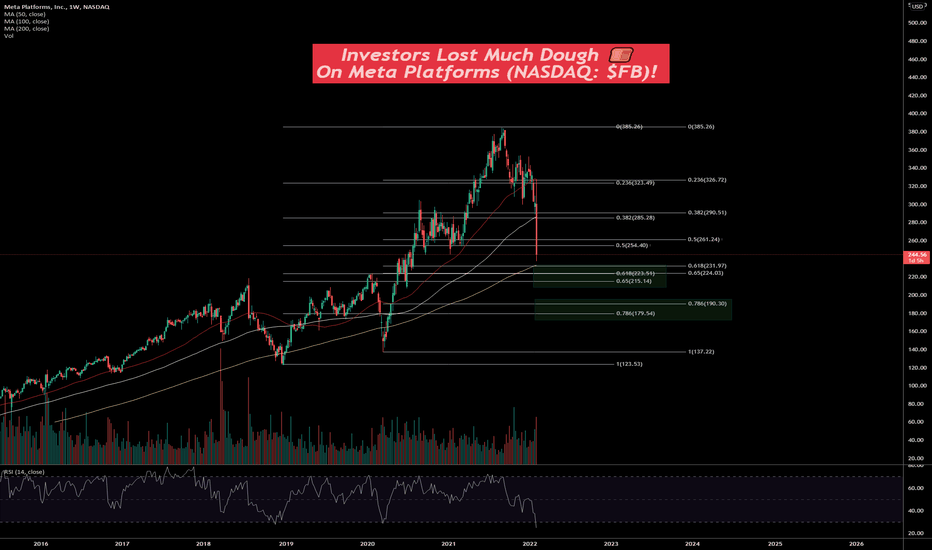
Task: Click the 200.00 price axis label
Action: (x=917, y=295)
